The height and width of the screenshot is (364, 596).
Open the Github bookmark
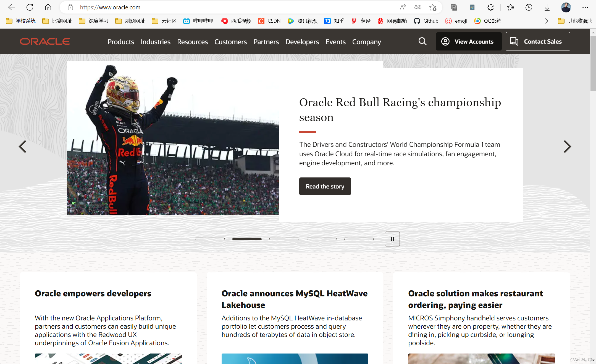[426, 21]
